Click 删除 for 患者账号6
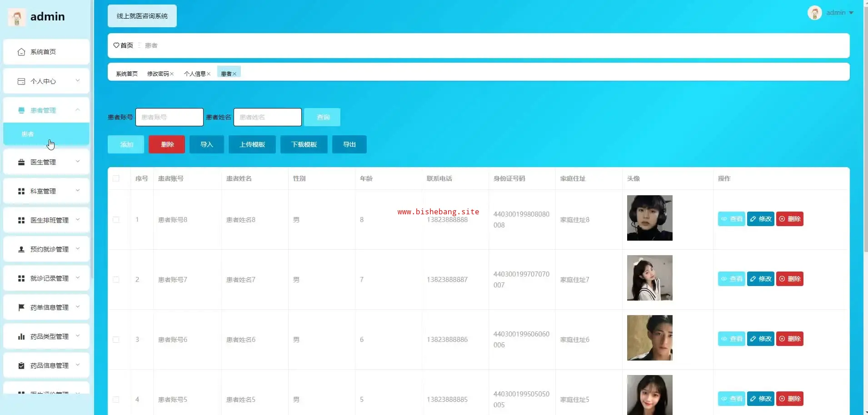This screenshot has height=415, width=868. [x=790, y=339]
